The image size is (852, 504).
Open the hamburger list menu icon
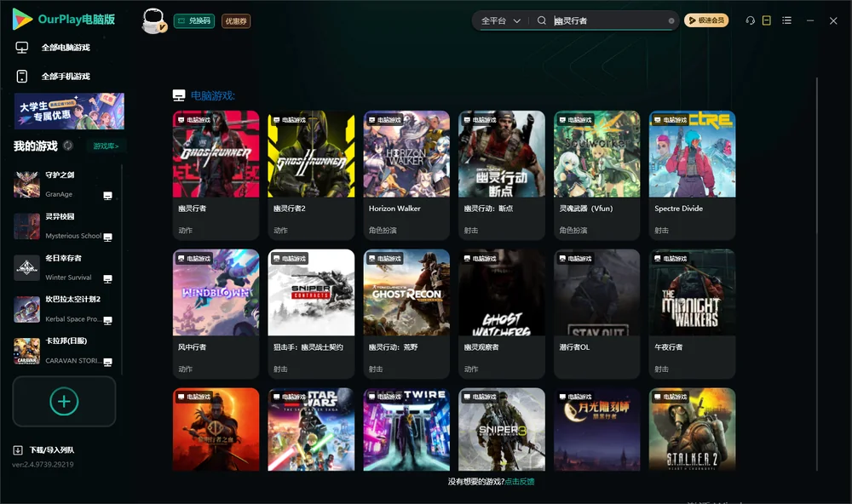[x=786, y=20]
